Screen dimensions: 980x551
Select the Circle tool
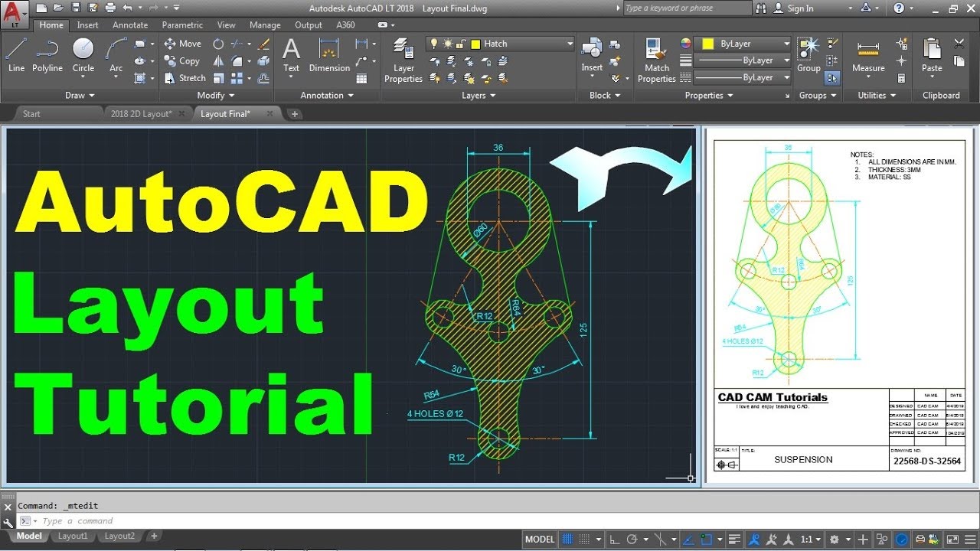point(83,55)
